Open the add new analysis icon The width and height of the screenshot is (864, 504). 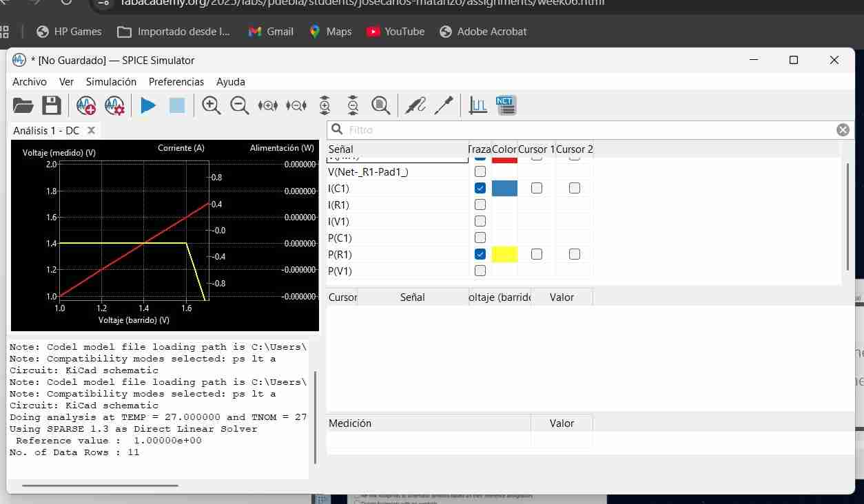point(85,105)
